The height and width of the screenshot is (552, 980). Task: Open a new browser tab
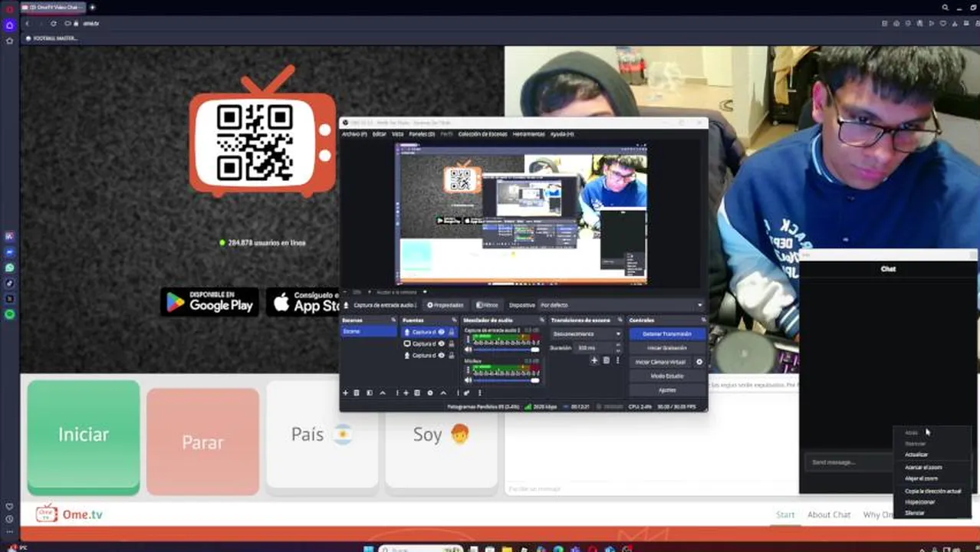(x=92, y=8)
